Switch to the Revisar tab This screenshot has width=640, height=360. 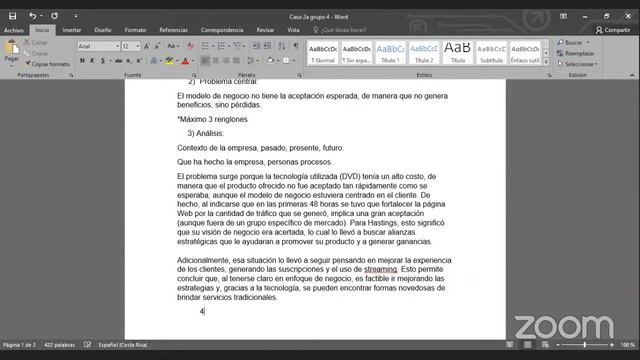pyautogui.click(x=265, y=30)
